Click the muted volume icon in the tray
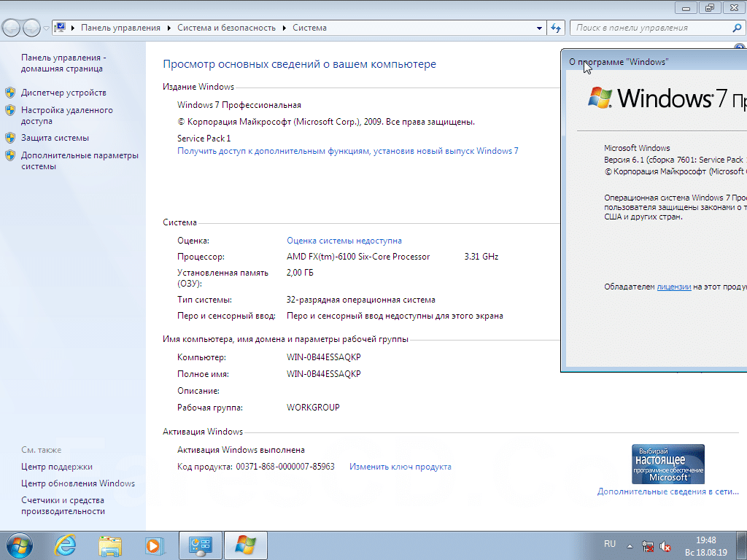This screenshot has height=560, width=747. [x=665, y=546]
